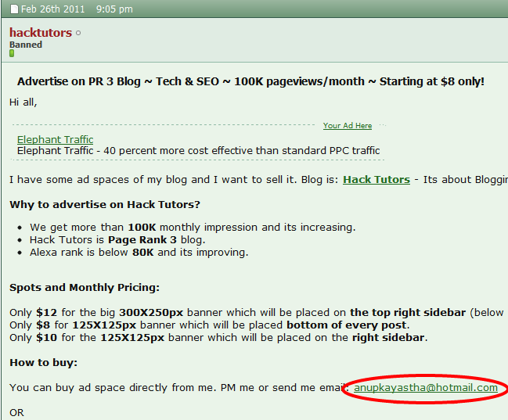Click the 'Feb 26th 2011' post date
The height and width of the screenshot is (420, 508).
52,9
